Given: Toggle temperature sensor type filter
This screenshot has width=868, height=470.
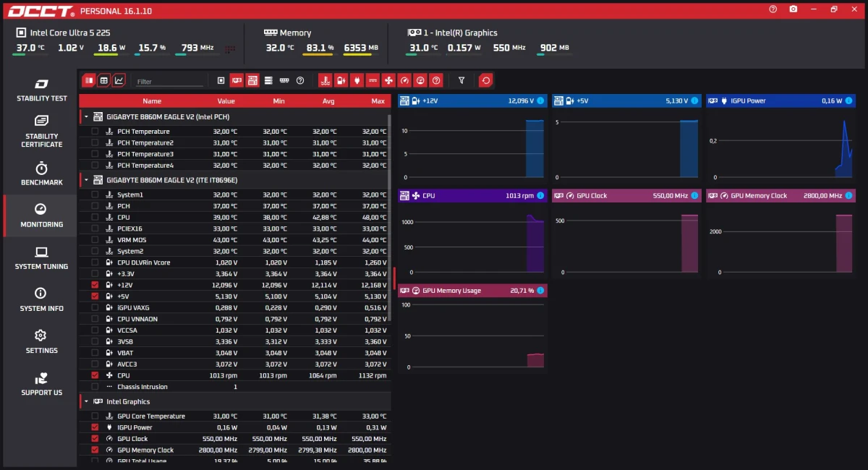Looking at the screenshot, I should click(325, 80).
